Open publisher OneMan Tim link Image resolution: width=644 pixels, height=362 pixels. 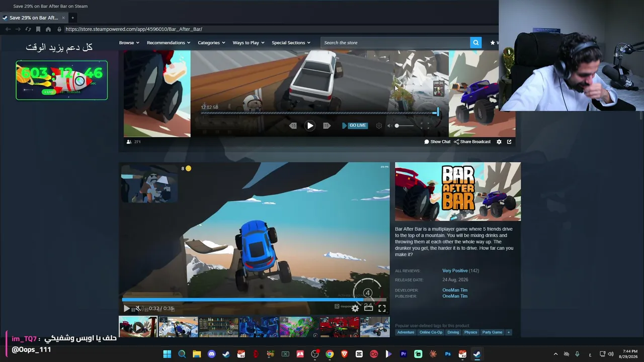[455, 296]
